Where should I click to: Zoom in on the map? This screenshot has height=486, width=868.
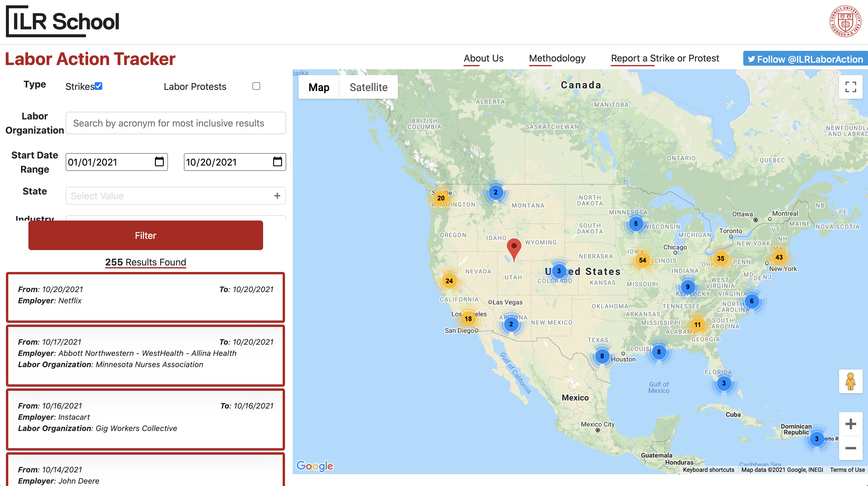(x=851, y=424)
